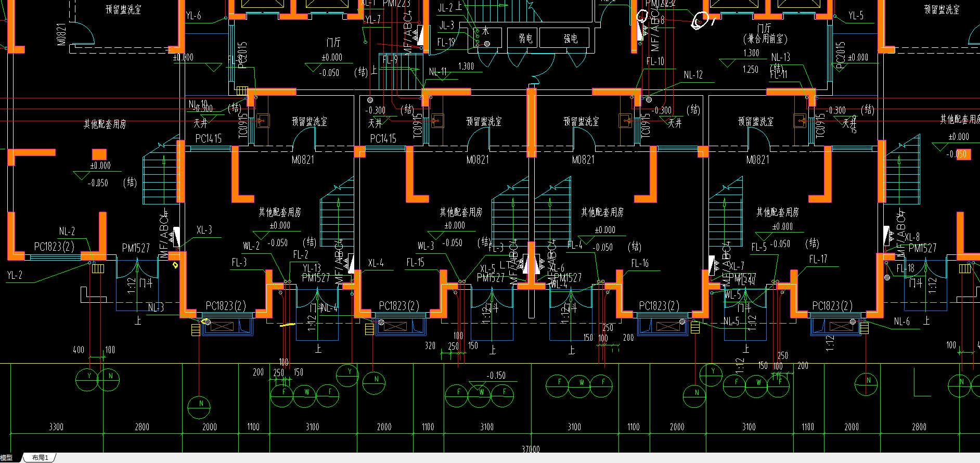The image size is (980, 463).
Task: Click the FL-16 drain label
Action: [x=640, y=263]
